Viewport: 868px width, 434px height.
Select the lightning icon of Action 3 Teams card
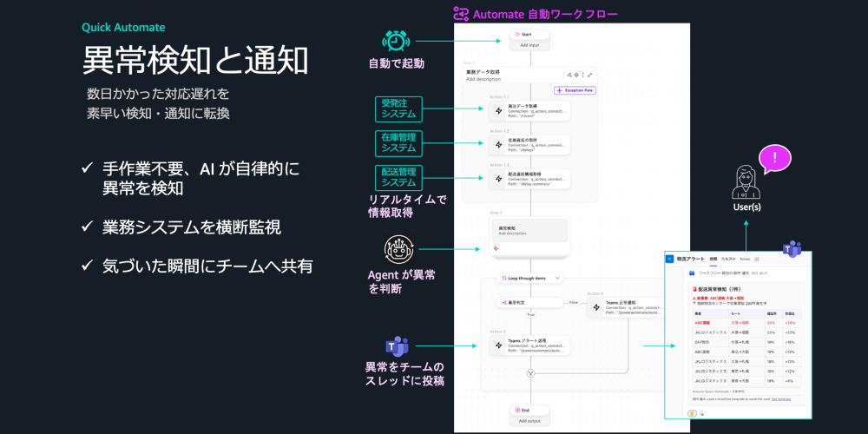tap(499, 345)
